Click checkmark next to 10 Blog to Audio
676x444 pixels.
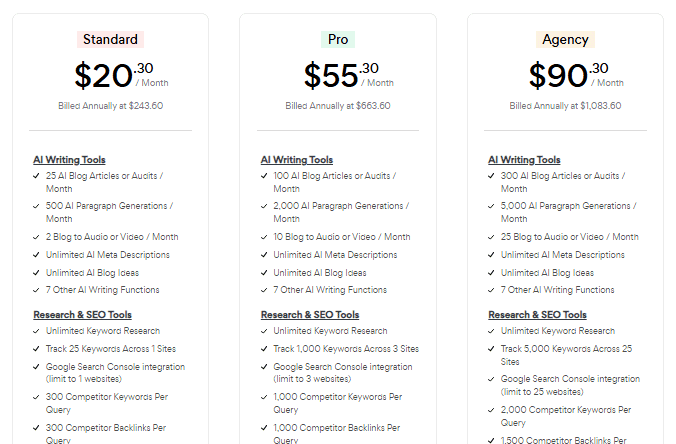coord(264,237)
